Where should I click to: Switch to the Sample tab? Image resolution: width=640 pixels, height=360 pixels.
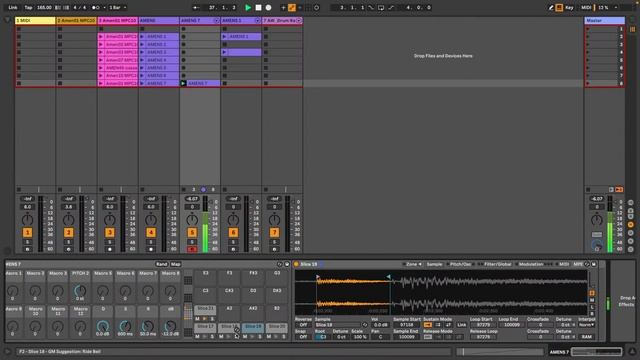click(434, 264)
